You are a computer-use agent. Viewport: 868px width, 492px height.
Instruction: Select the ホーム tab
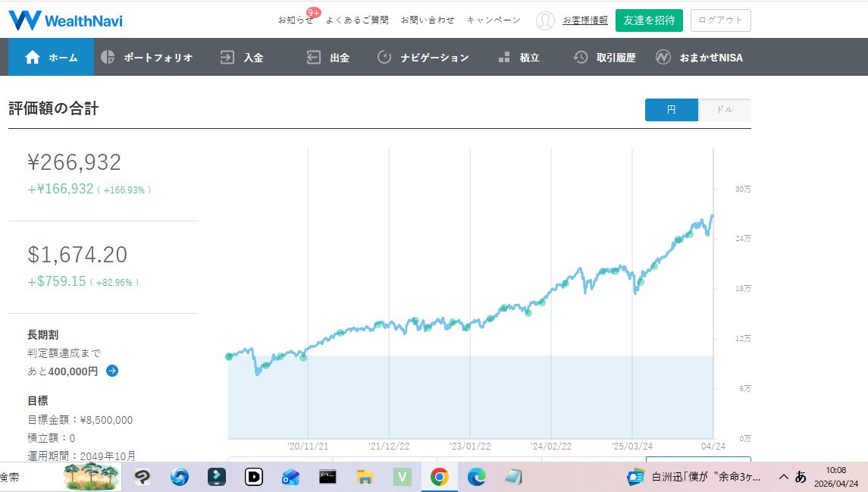52,58
